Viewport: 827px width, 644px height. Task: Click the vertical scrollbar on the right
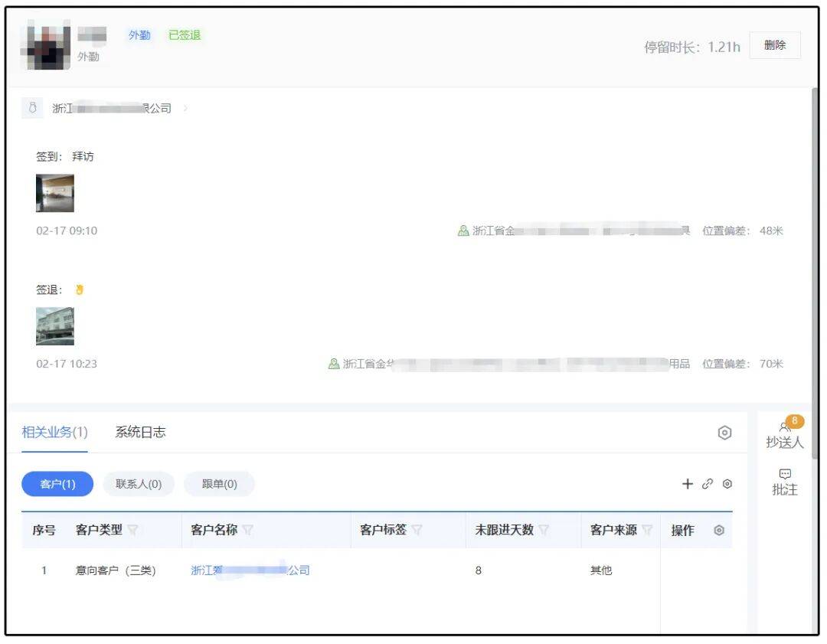815,274
